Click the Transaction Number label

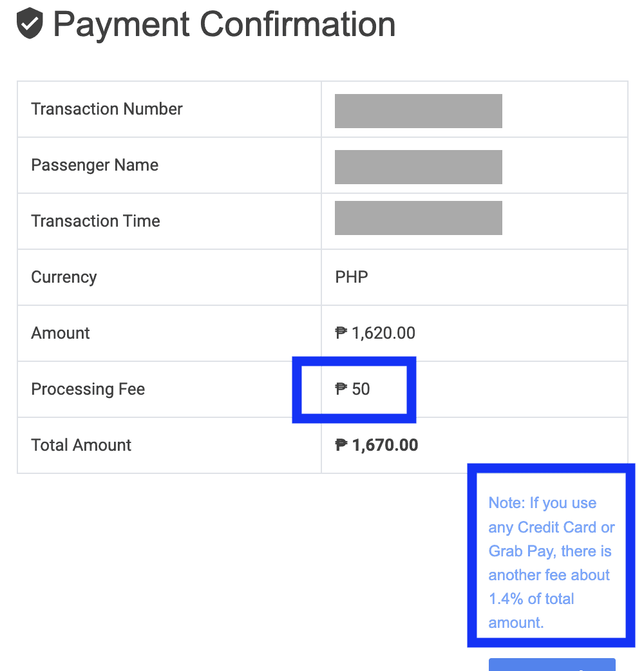point(107,109)
